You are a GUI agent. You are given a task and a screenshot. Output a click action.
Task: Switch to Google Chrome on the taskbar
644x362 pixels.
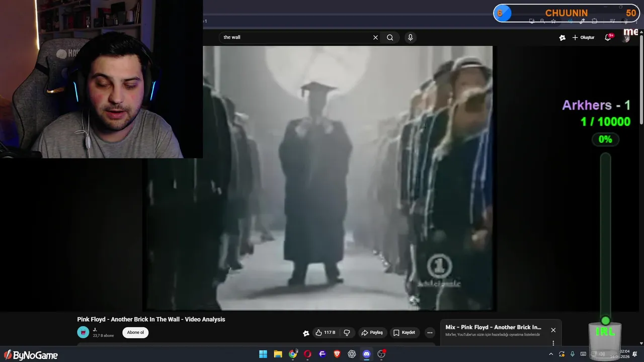point(293,354)
